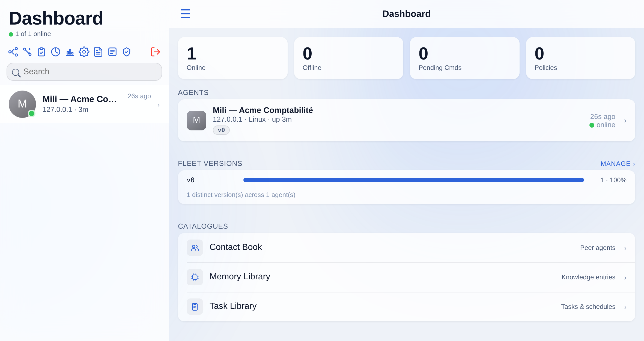Click the red logout arrow icon

tap(156, 52)
